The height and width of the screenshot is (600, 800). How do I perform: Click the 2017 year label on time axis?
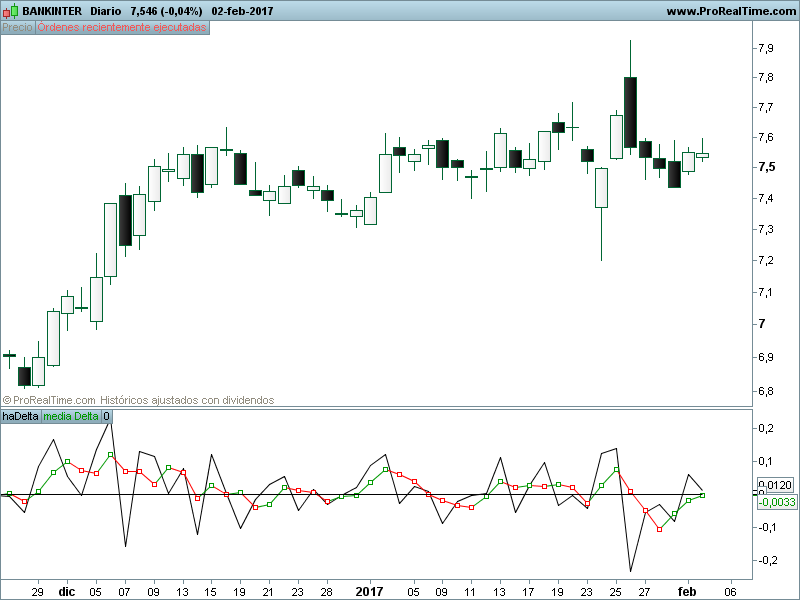coord(369,592)
